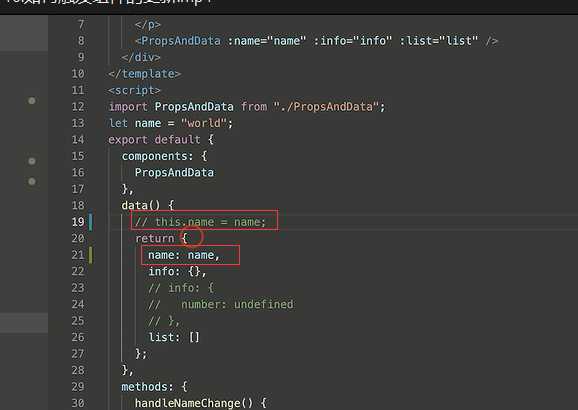Click 'name: name,' on line 21
Viewport: 578px width, 410px height.
coord(184,255)
